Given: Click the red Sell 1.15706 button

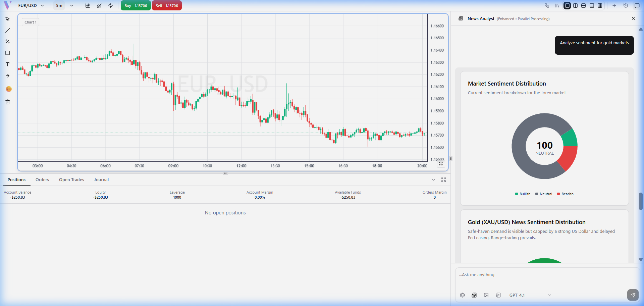Looking at the screenshot, I should pos(167,6).
